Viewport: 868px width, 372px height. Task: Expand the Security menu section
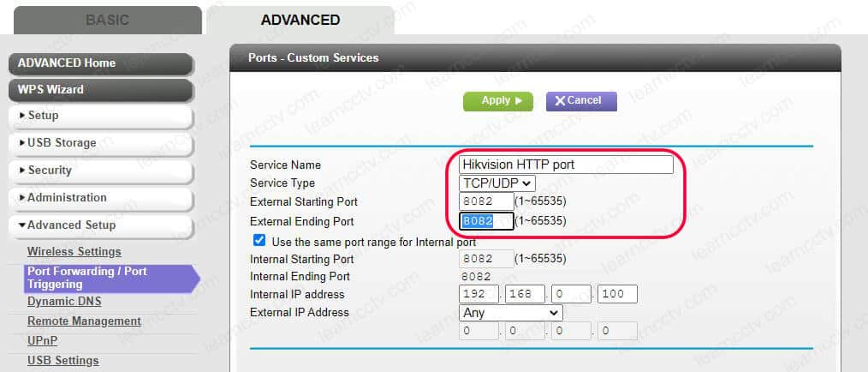99,171
